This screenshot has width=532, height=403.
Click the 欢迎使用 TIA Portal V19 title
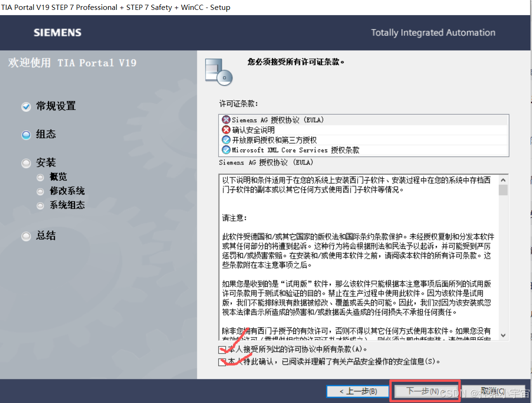point(72,63)
